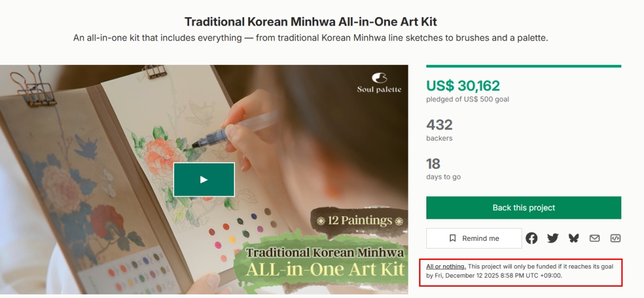Play the project video
Image resolution: width=644 pixels, height=298 pixels.
point(204,179)
